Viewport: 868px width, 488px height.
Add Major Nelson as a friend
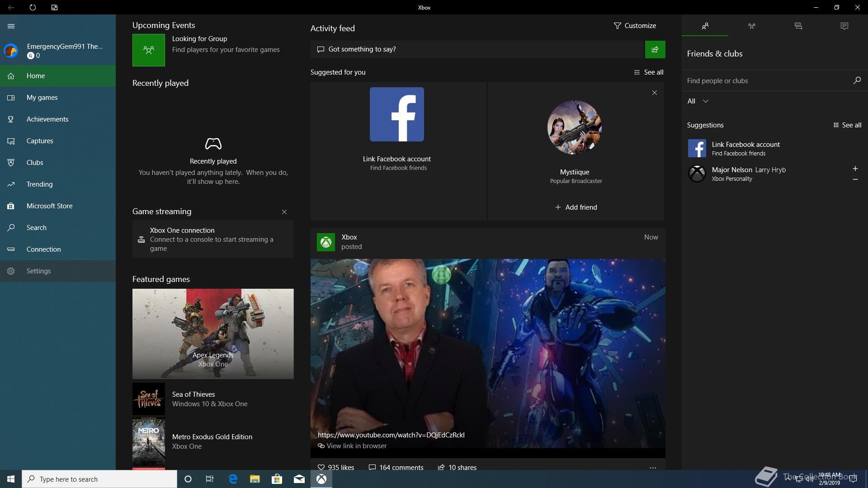pos(855,169)
